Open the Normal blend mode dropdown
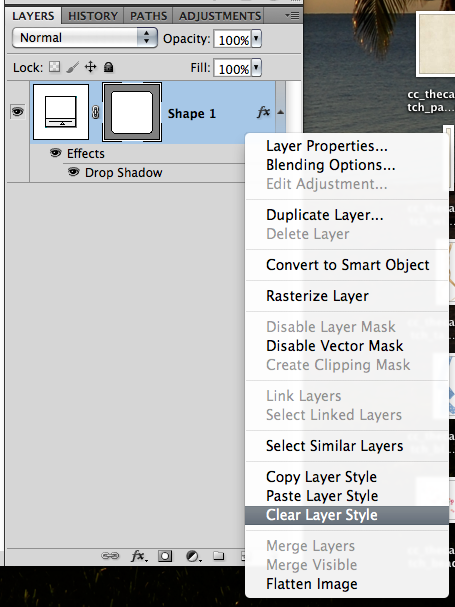 [x=85, y=38]
